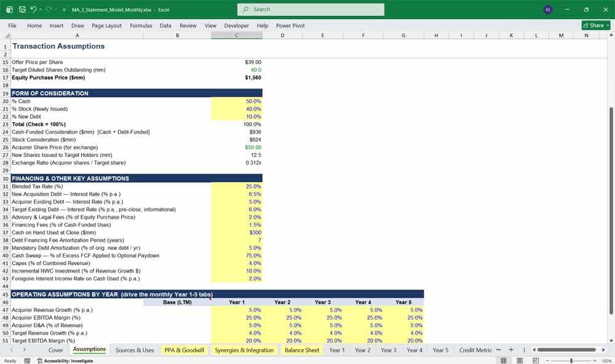Click the macro recording status bar icon
Image resolution: width=615 pixels, height=364 pixels.
pyautogui.click(x=27, y=360)
